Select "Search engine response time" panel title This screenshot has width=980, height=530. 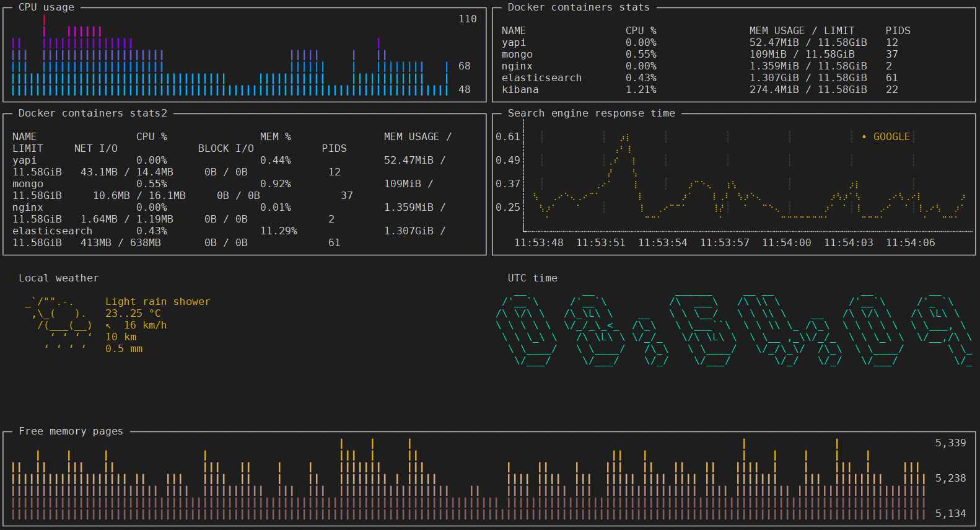point(592,113)
